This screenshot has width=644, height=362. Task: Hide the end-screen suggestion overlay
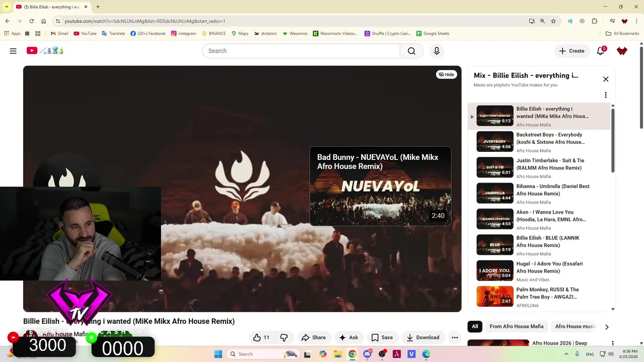click(446, 74)
